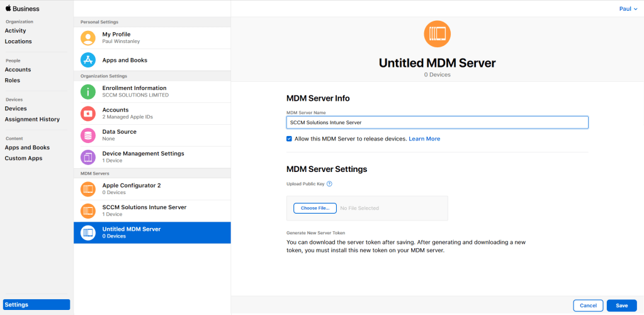Open the Learn More link
The image size is (644, 315).
coord(424,139)
